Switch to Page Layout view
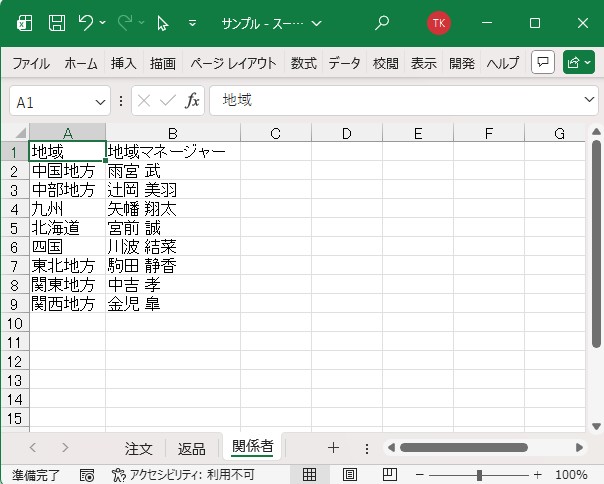Viewport: 604px width, 484px height. click(x=350, y=474)
